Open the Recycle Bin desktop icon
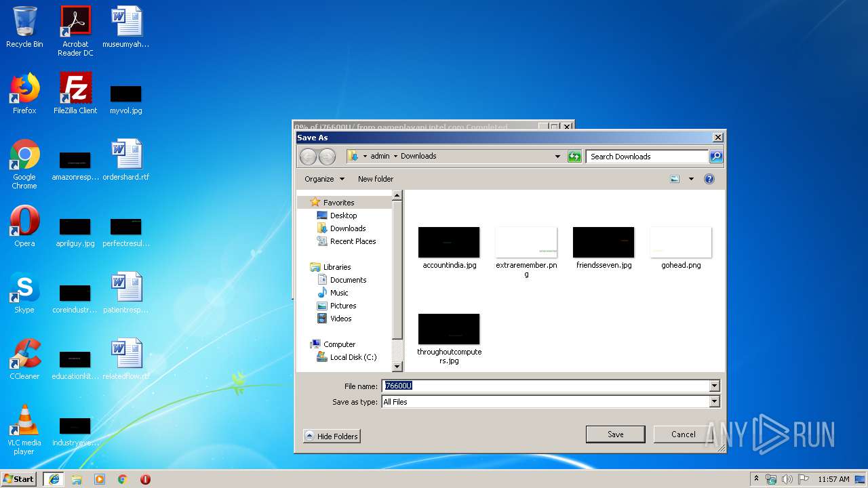 24,27
